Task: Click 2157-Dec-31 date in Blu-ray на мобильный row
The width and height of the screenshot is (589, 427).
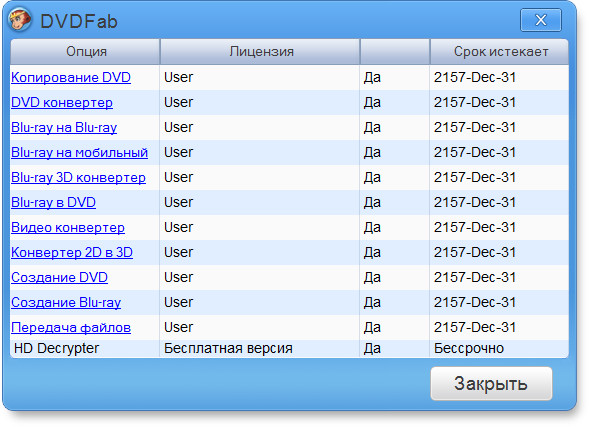Action: coord(475,152)
